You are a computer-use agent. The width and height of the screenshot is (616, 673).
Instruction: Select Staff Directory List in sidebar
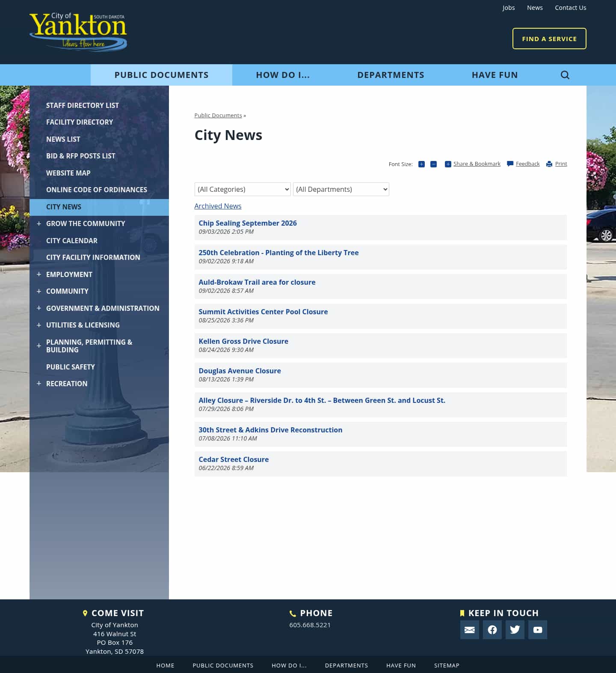[83, 105]
